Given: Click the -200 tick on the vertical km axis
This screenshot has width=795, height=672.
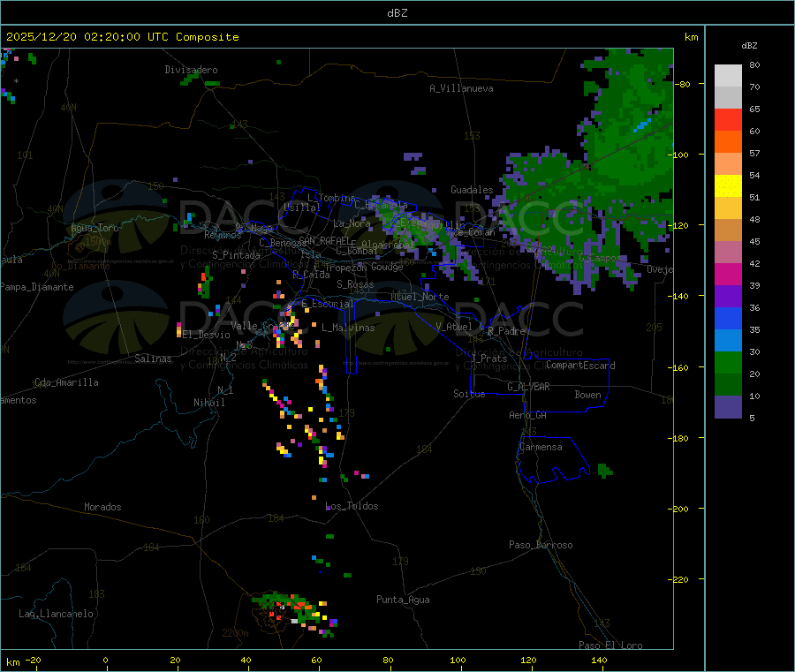Looking at the screenshot, I should [678, 509].
